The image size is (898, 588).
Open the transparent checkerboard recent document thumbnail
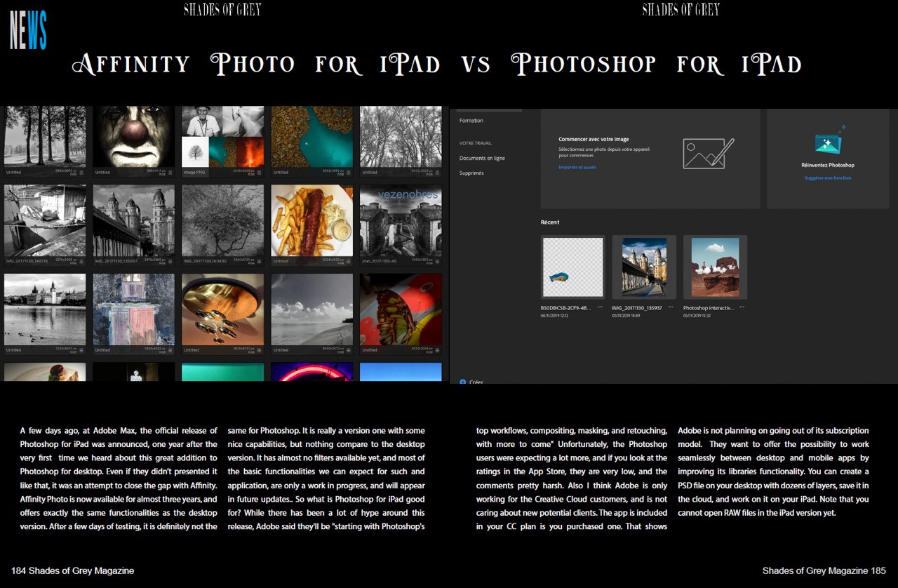573,267
